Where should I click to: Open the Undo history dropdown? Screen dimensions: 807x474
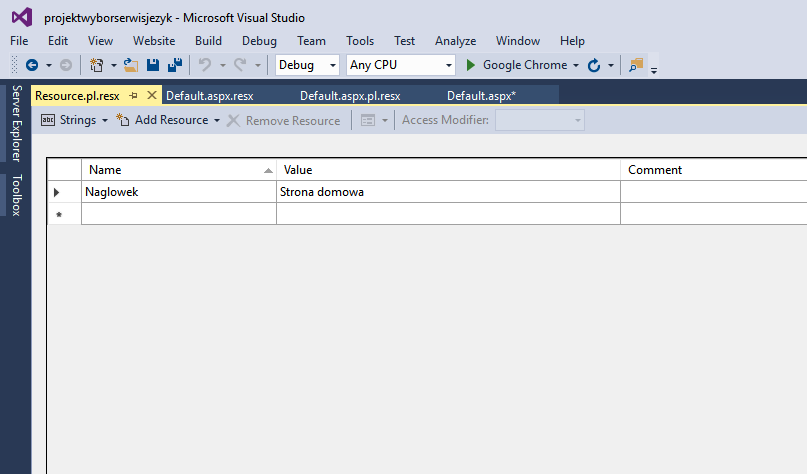coord(223,65)
